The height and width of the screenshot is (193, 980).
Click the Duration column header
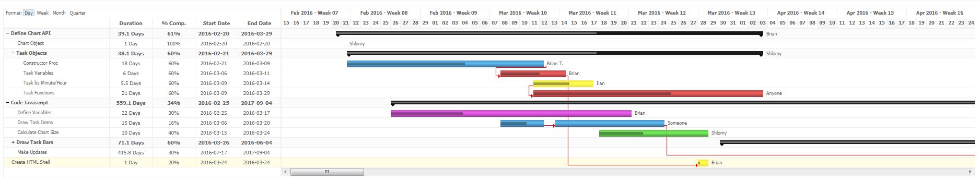[x=131, y=23]
